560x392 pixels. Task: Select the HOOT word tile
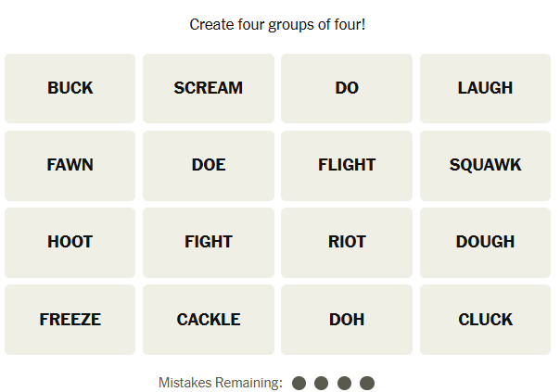[70, 242]
